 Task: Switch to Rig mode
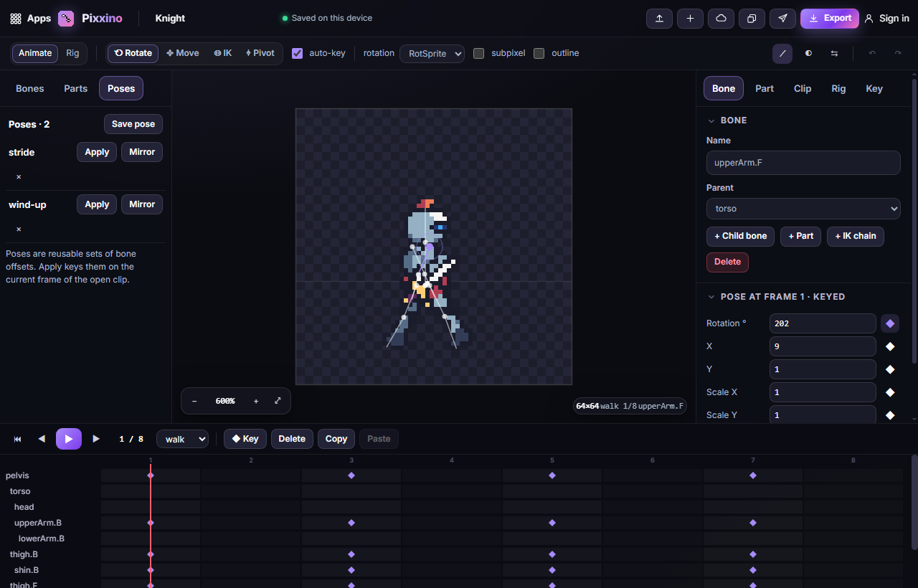[x=72, y=53]
